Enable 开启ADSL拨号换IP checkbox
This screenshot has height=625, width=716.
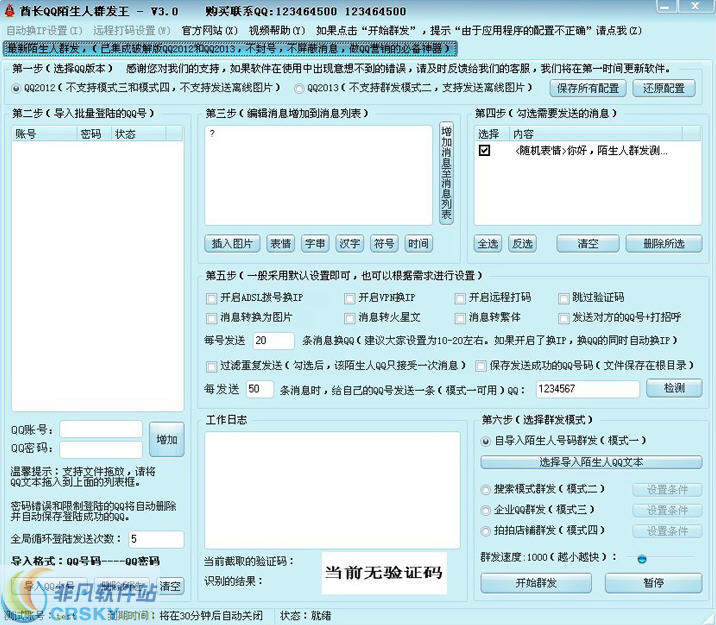(211, 299)
